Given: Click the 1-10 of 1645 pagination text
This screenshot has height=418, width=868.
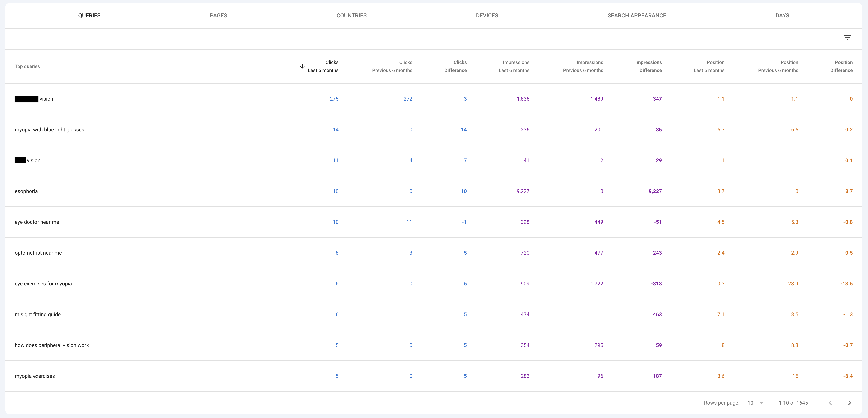Looking at the screenshot, I should [793, 403].
